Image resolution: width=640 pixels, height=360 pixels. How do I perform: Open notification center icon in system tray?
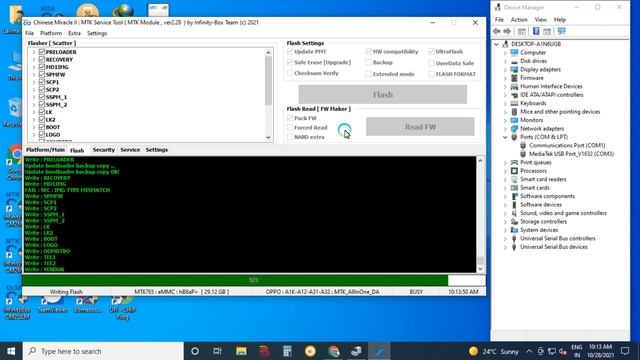[625, 351]
